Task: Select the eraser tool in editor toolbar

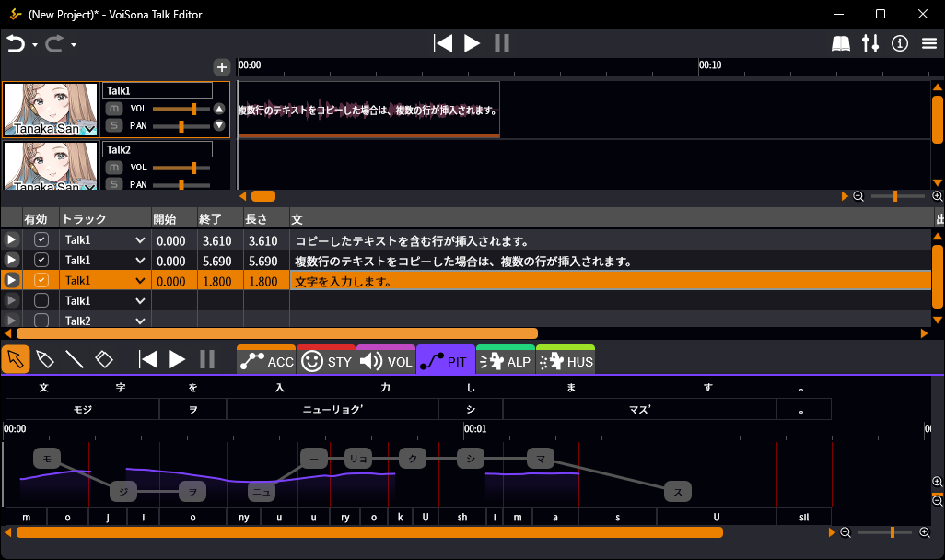Action: click(103, 359)
